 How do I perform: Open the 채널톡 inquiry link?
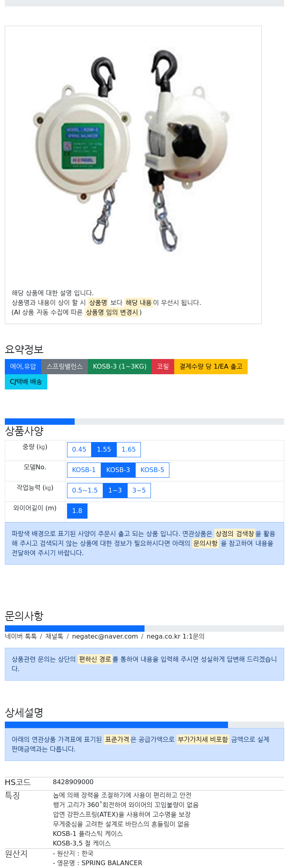tap(54, 636)
